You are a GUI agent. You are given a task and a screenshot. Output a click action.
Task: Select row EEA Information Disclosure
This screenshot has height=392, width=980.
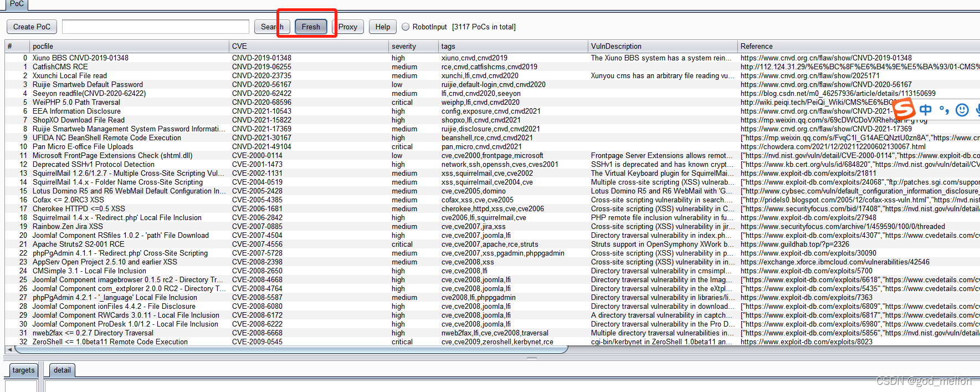click(x=492, y=111)
